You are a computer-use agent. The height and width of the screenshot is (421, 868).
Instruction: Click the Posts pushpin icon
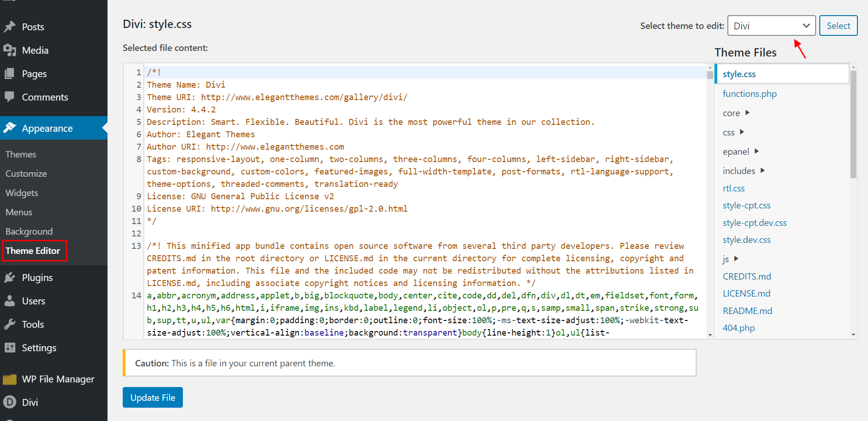click(x=10, y=27)
